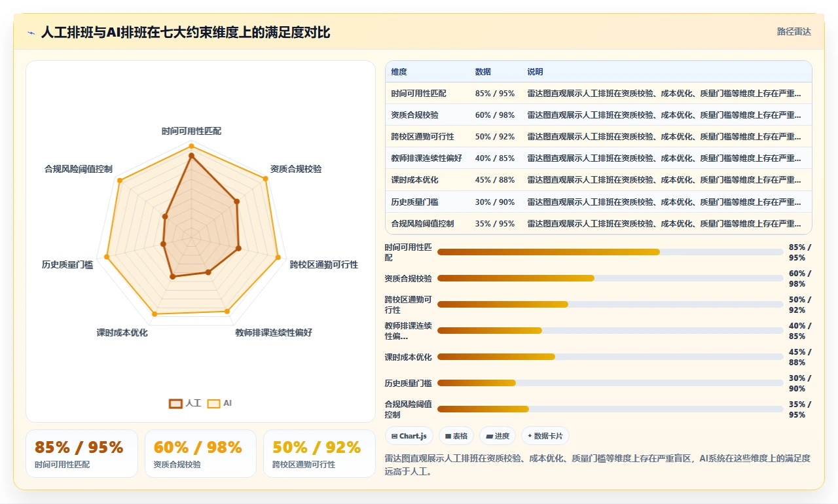Screen dimensions: 838x504
Task: Open the 60% / 98% stat card
Action: pyautogui.click(x=200, y=454)
